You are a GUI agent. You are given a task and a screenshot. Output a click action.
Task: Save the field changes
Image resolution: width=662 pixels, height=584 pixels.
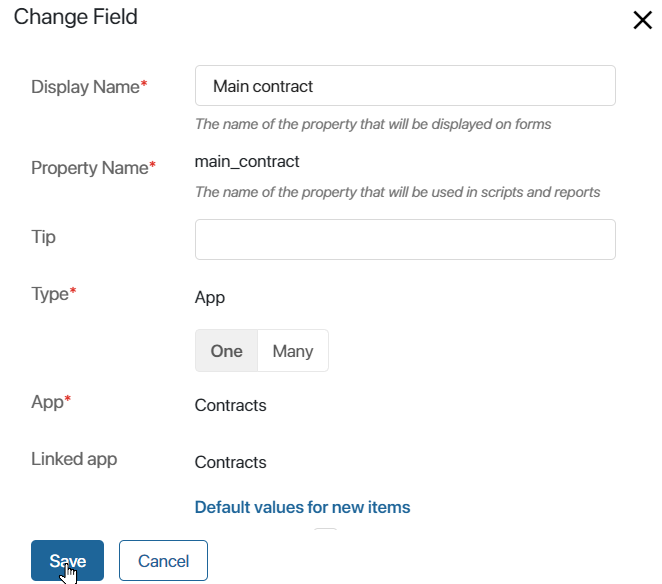[67, 561]
